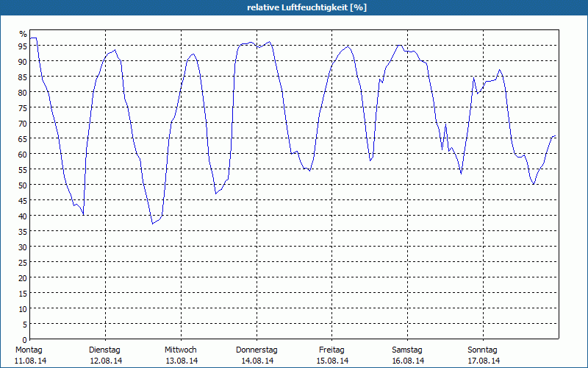Click the date label 11.08.14
Screen dimensions: 588x368
pyautogui.click(x=31, y=361)
